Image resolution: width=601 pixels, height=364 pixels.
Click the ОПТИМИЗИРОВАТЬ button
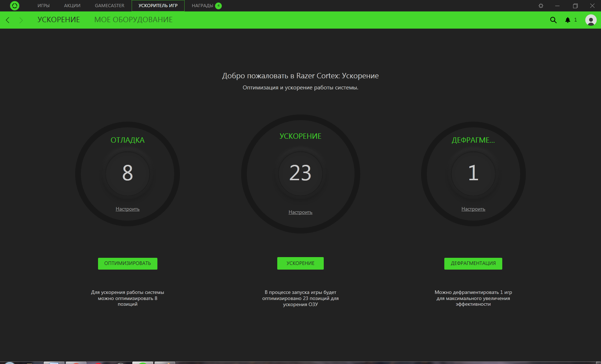click(128, 264)
